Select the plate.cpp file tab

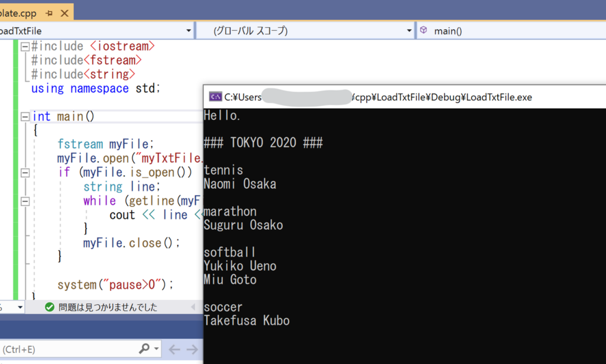click(19, 14)
